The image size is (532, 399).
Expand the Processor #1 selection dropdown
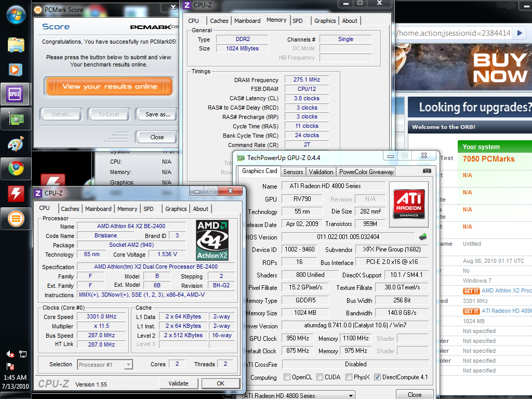coord(128,365)
